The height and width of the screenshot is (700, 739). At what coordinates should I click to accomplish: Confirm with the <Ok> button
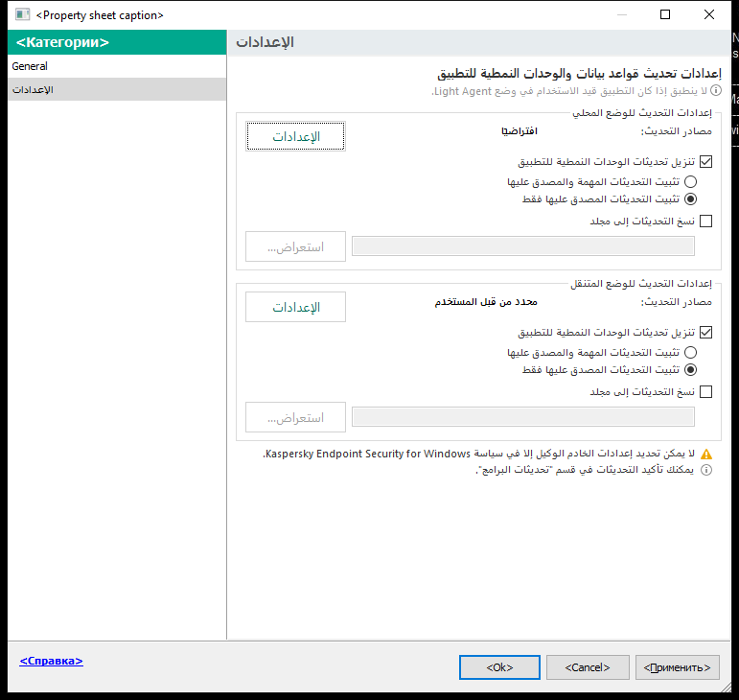point(499,667)
